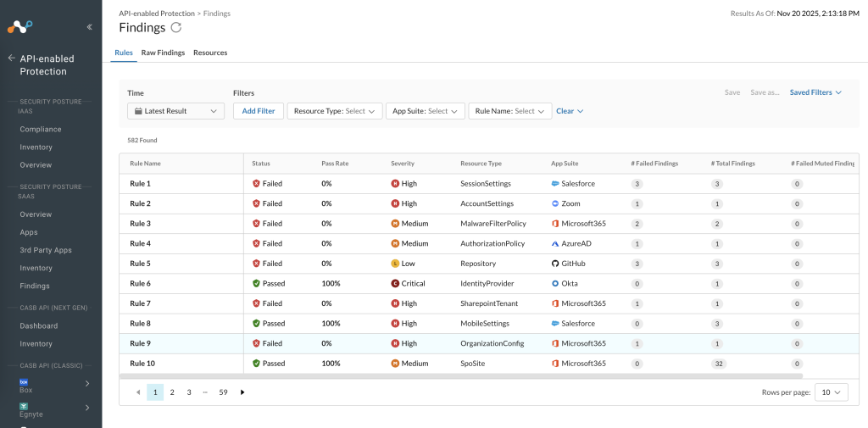Click the Save filter button

tap(732, 92)
